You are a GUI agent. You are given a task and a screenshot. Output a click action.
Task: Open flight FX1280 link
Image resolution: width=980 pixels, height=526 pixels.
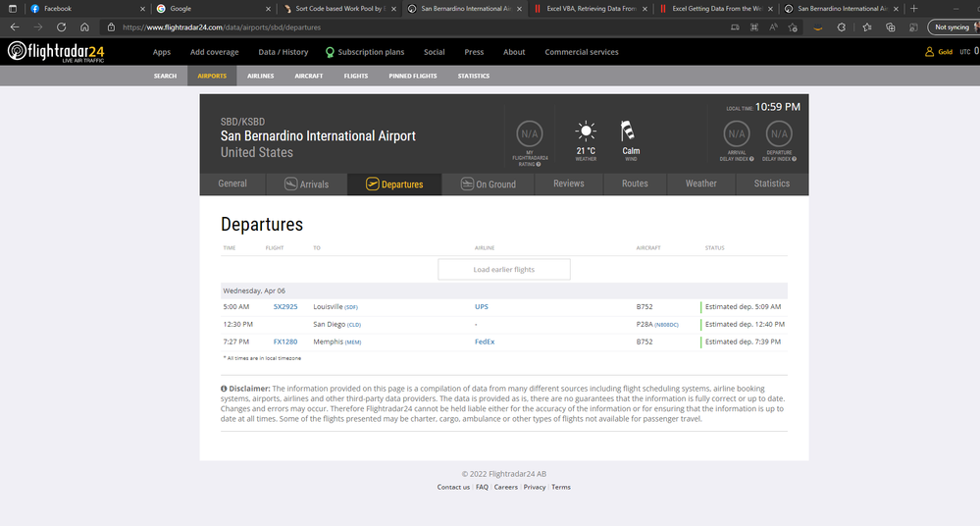[x=285, y=342]
